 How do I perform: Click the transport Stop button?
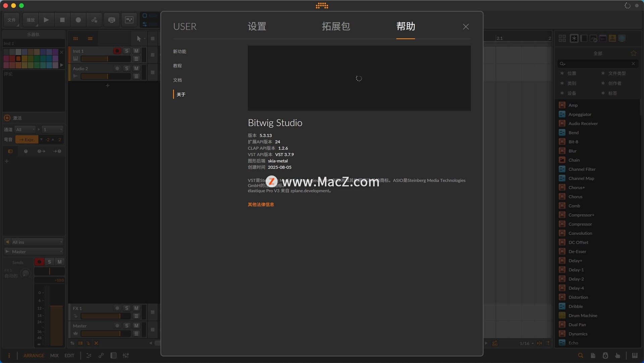62,20
